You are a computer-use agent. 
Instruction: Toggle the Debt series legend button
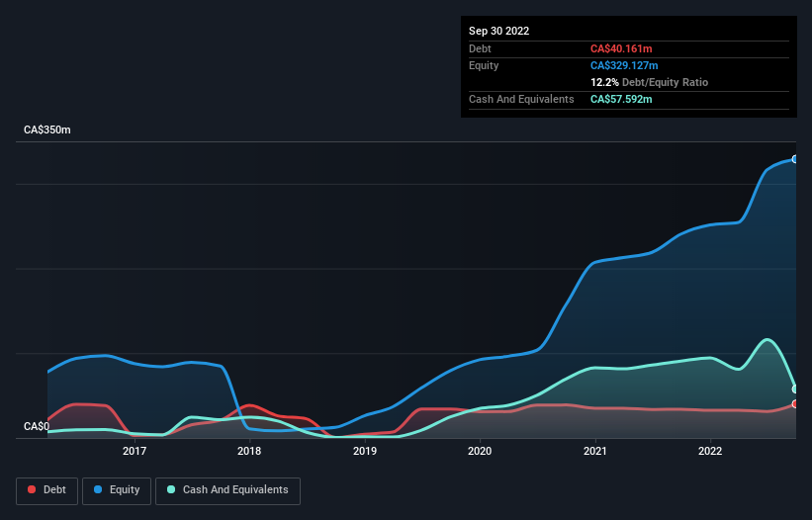[x=46, y=490]
